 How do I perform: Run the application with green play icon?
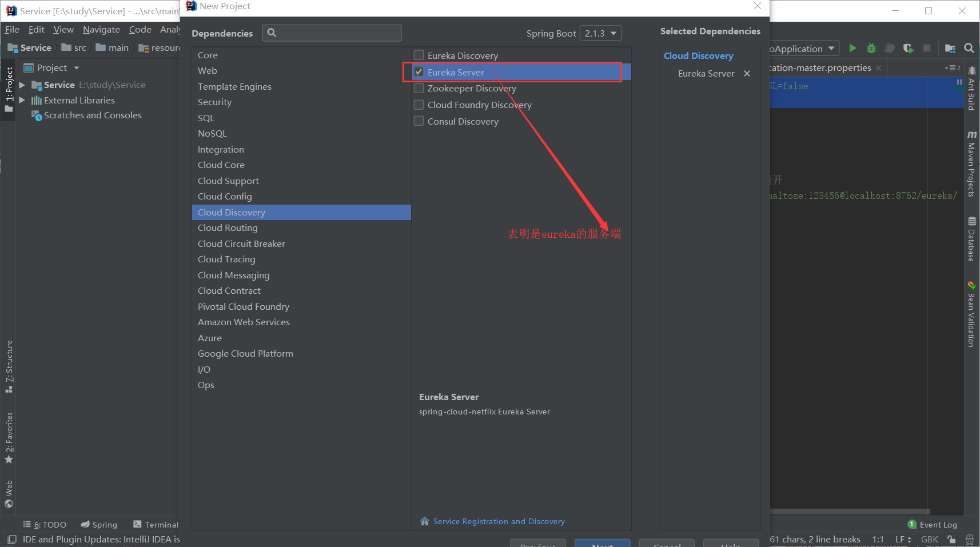pyautogui.click(x=852, y=49)
